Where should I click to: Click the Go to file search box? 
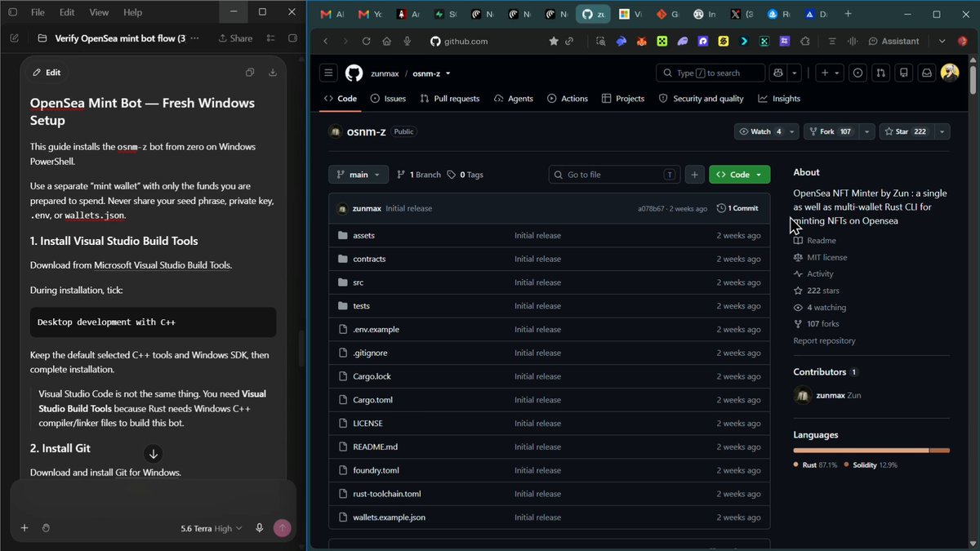click(x=614, y=175)
